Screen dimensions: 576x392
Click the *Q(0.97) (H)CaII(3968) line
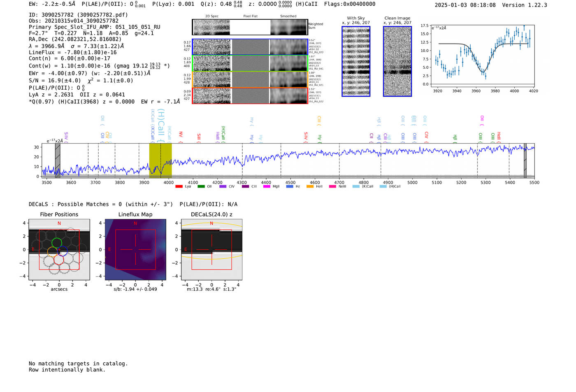point(104,102)
